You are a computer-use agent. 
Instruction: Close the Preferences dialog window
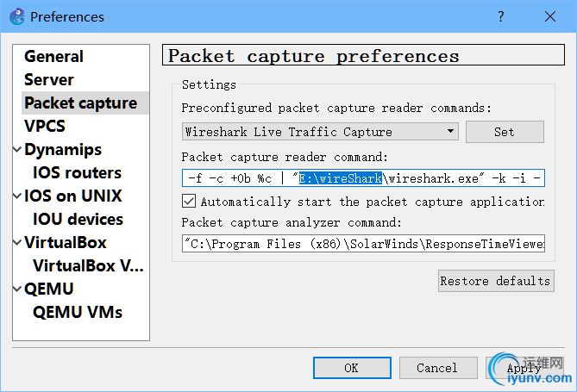click(549, 16)
